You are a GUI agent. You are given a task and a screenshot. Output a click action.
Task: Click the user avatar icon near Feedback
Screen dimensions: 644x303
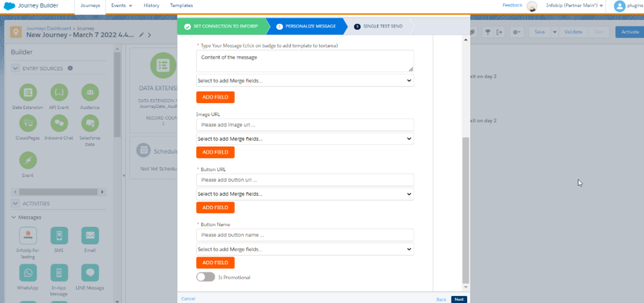click(x=532, y=6)
